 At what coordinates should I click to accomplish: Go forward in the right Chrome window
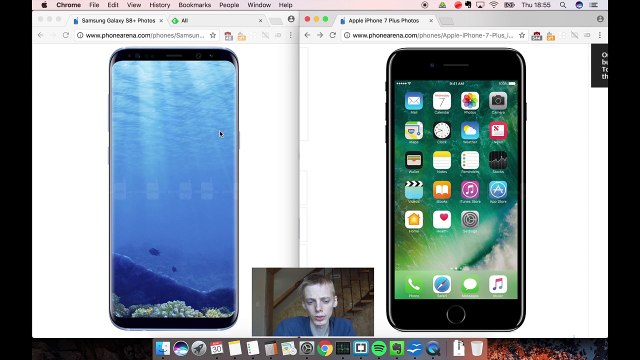(320, 36)
